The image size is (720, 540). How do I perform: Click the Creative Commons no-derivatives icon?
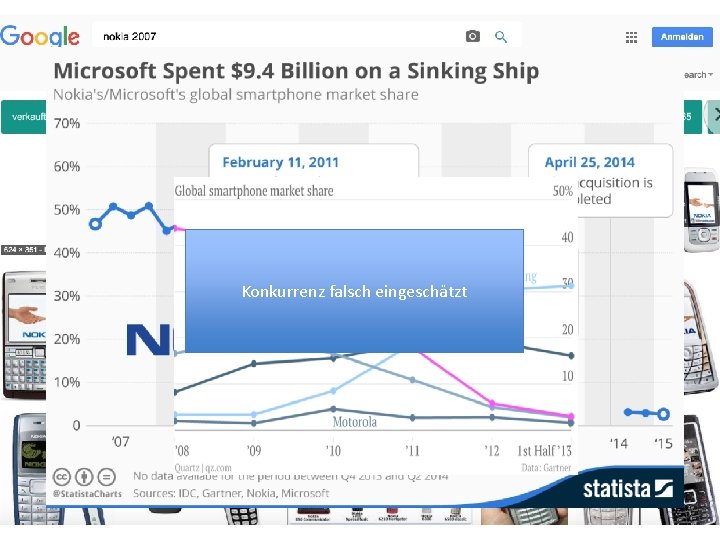click(x=106, y=477)
